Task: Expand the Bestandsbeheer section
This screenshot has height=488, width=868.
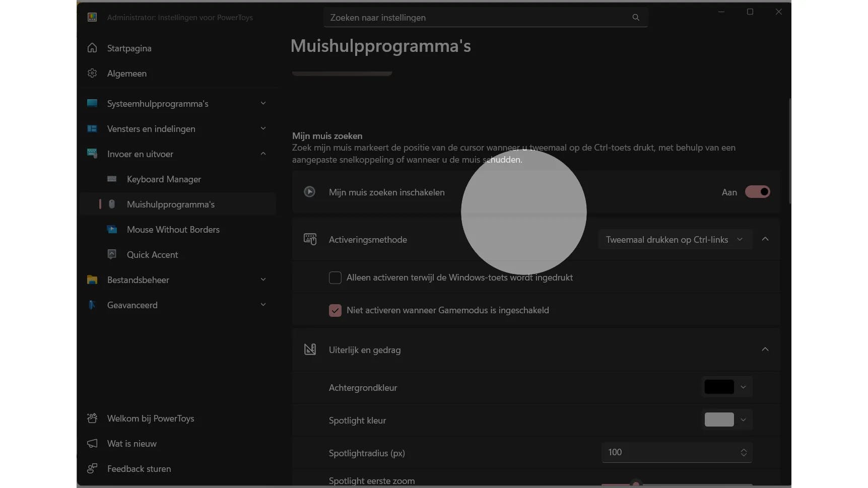Action: (x=263, y=280)
